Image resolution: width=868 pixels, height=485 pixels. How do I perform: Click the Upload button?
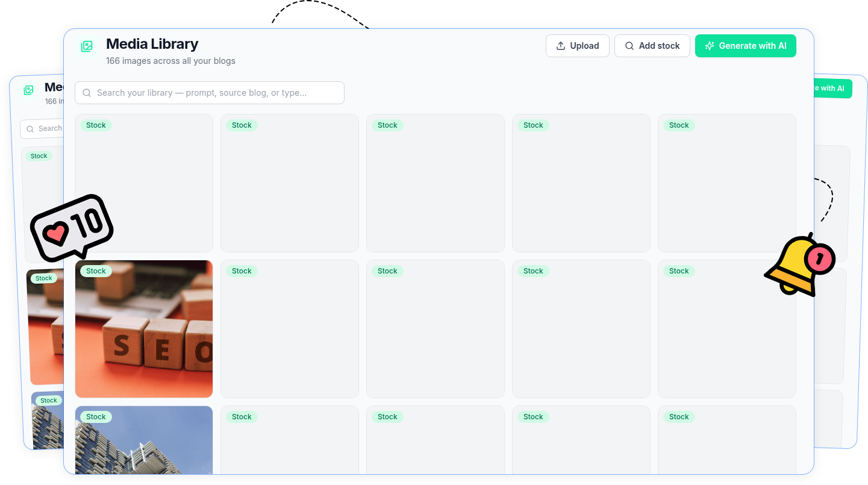point(577,46)
